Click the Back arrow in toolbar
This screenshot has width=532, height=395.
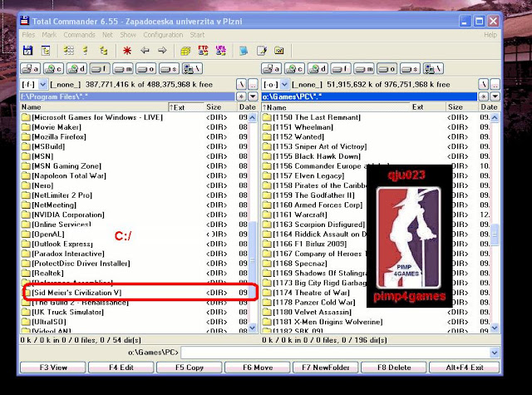[x=146, y=51]
